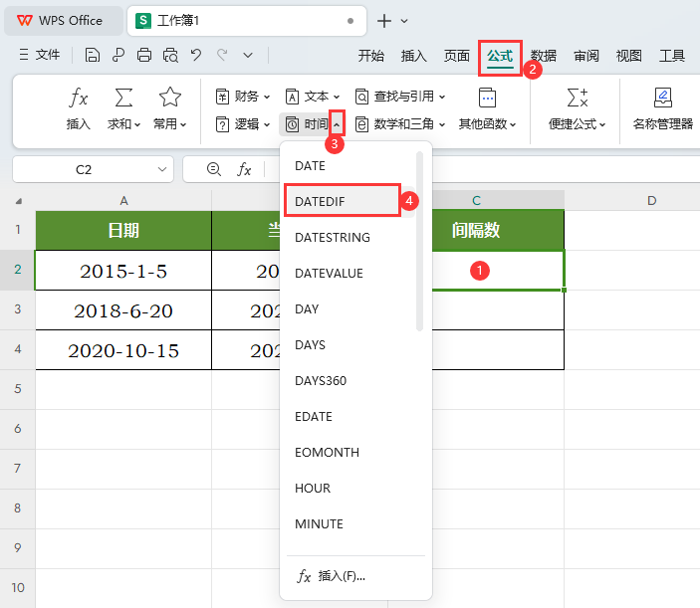
Task: Open the 便捷公式 dropdown
Action: coord(578,109)
